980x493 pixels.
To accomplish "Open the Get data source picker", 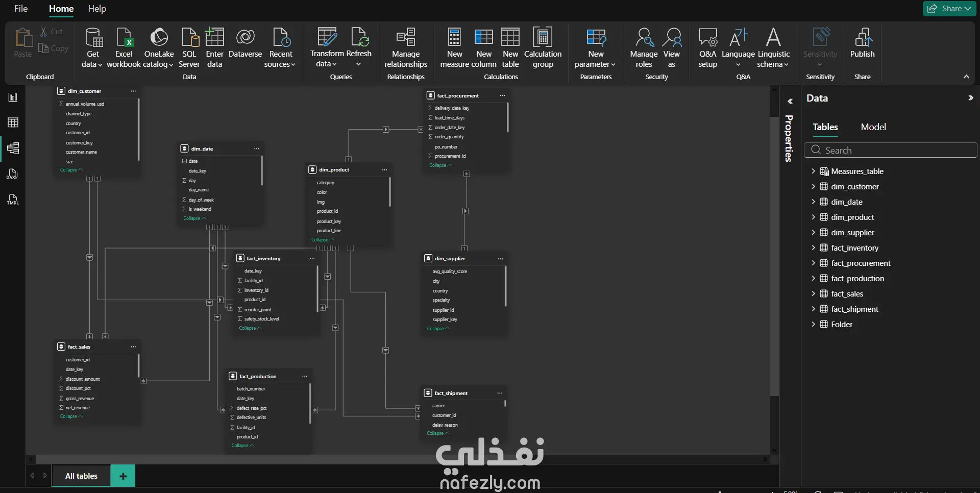I will pyautogui.click(x=92, y=47).
